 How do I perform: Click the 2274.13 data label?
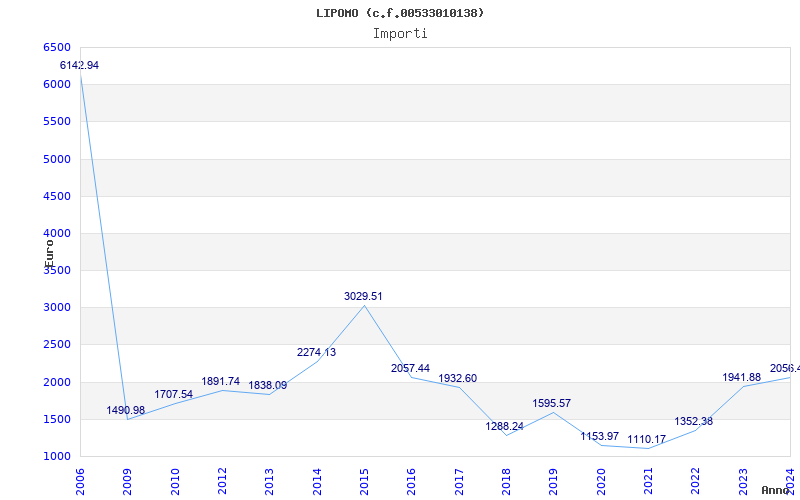pyautogui.click(x=316, y=352)
